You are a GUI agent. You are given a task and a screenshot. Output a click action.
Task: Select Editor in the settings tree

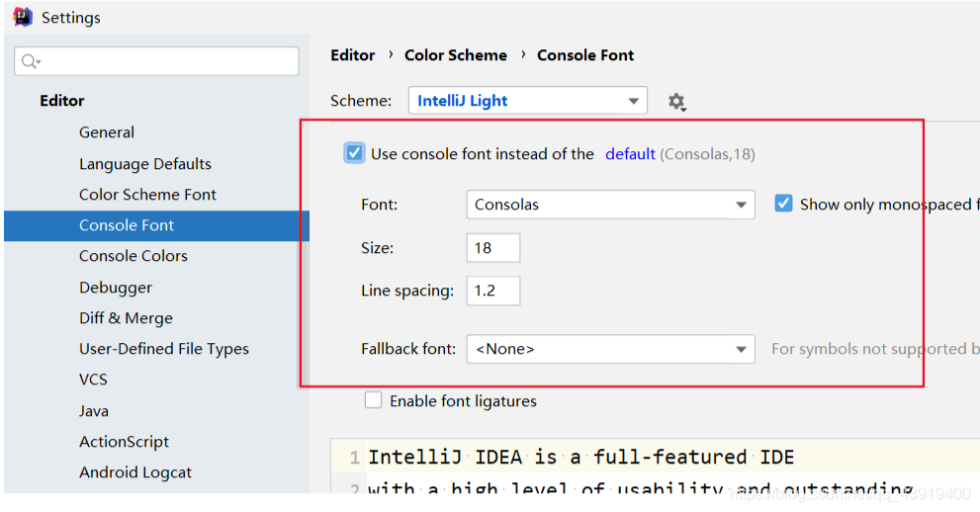62,101
